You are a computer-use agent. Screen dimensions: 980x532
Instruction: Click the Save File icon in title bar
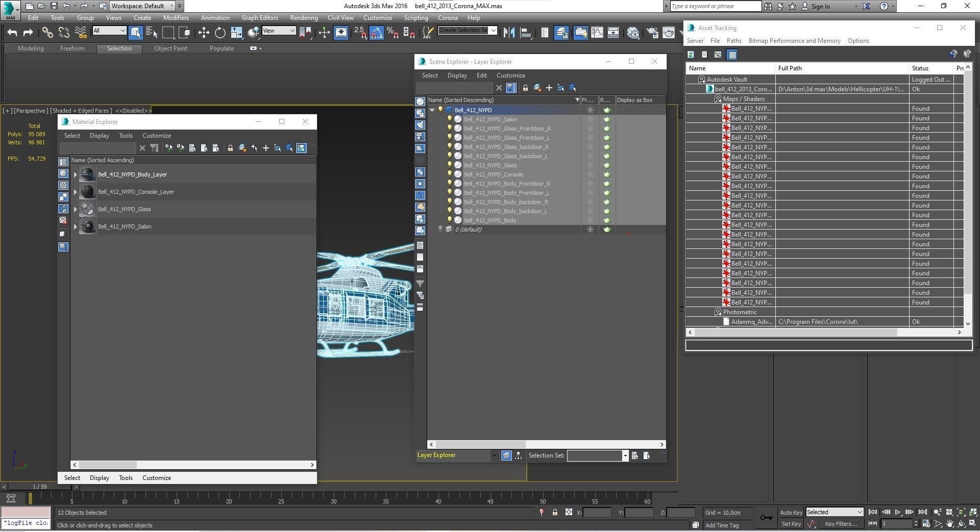click(54, 6)
